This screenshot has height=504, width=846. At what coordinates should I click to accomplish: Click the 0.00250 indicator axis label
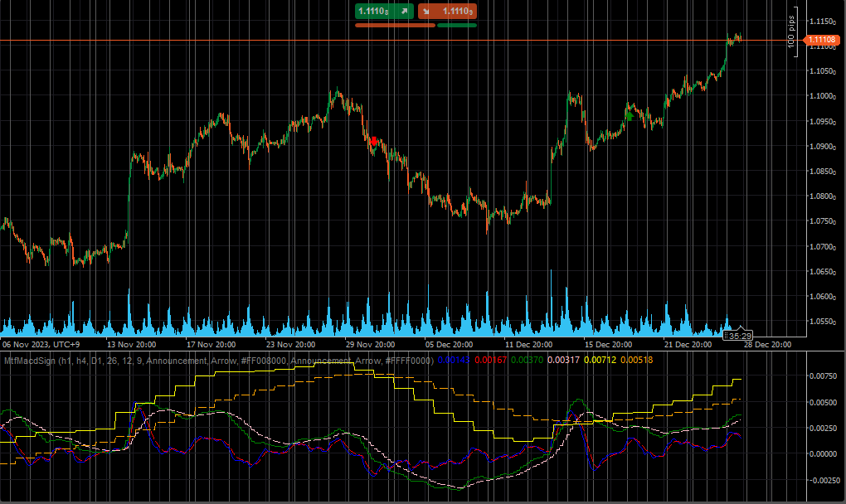pos(823,429)
